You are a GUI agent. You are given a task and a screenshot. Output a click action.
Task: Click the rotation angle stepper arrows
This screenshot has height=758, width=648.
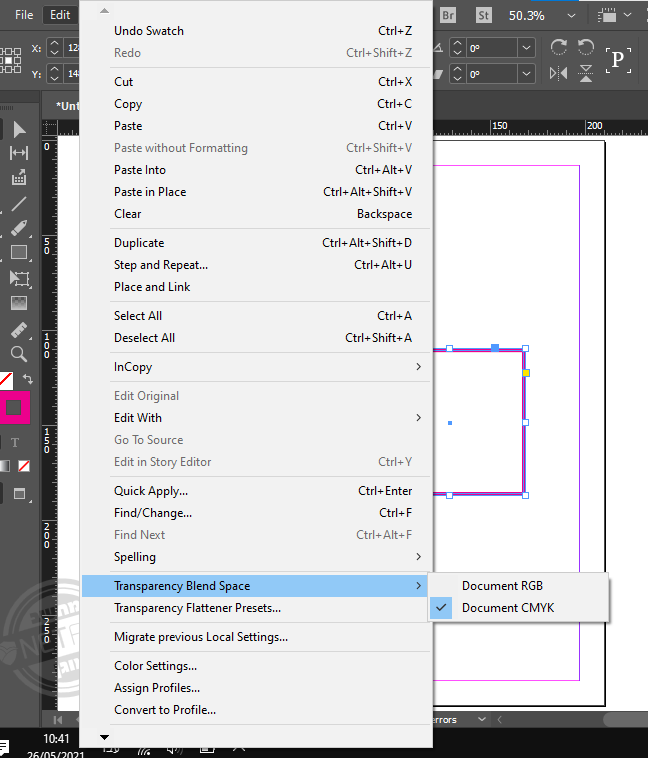(x=457, y=48)
